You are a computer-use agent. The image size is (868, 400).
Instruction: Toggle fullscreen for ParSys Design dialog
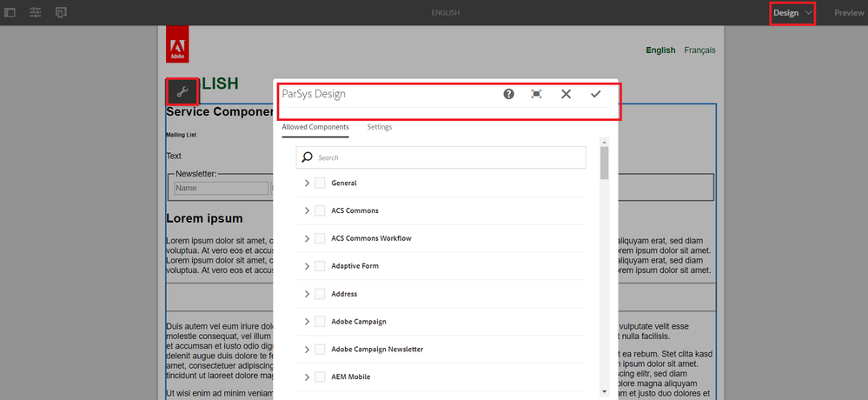pos(537,94)
